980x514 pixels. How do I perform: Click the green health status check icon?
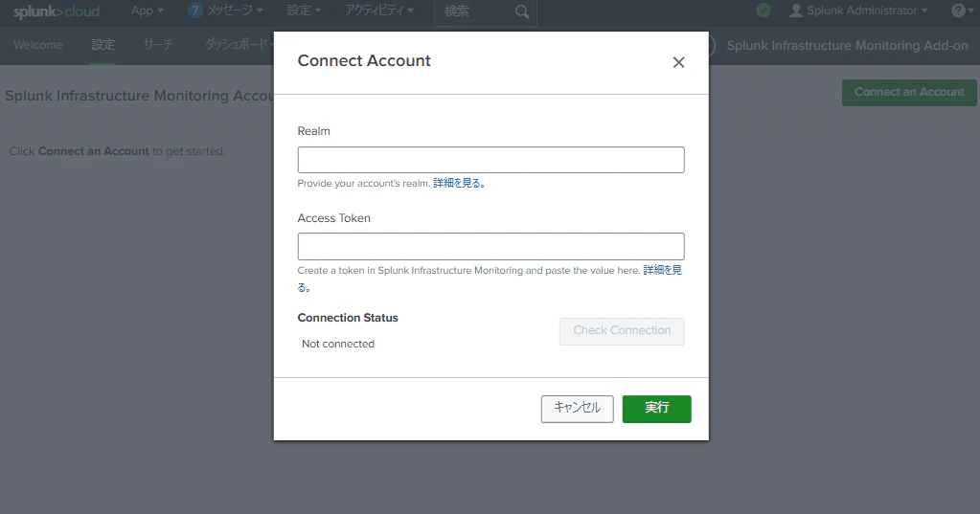click(763, 11)
